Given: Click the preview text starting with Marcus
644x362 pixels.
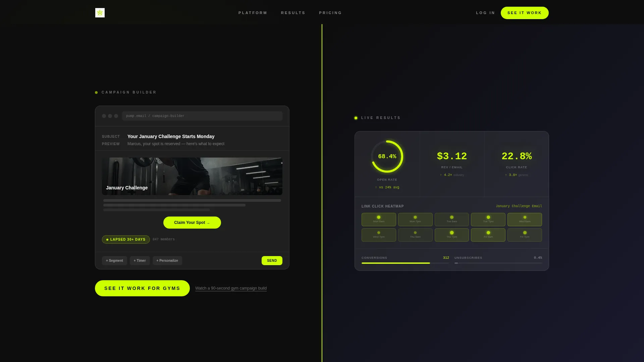Looking at the screenshot, I should [x=176, y=144].
